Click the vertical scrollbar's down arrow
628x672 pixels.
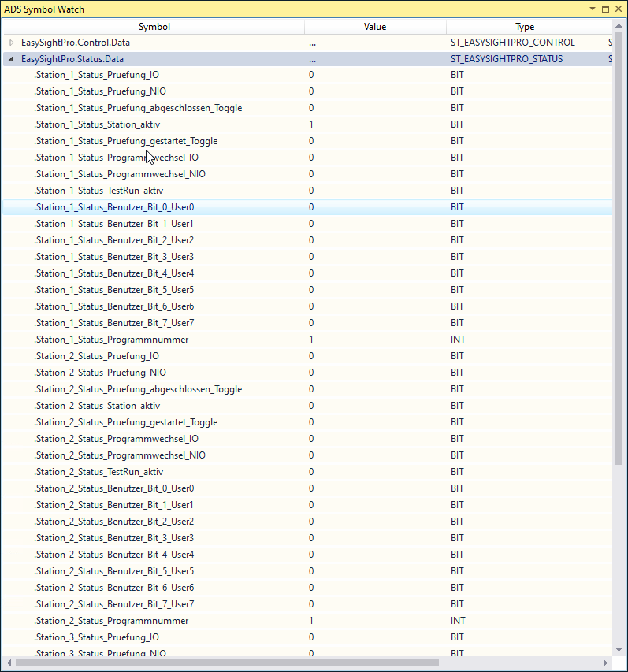click(x=619, y=649)
